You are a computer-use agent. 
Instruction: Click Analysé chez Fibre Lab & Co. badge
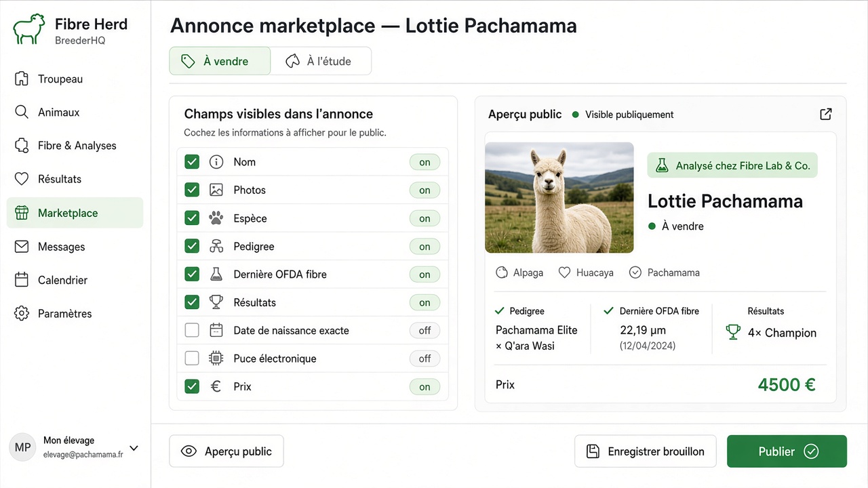(x=732, y=165)
